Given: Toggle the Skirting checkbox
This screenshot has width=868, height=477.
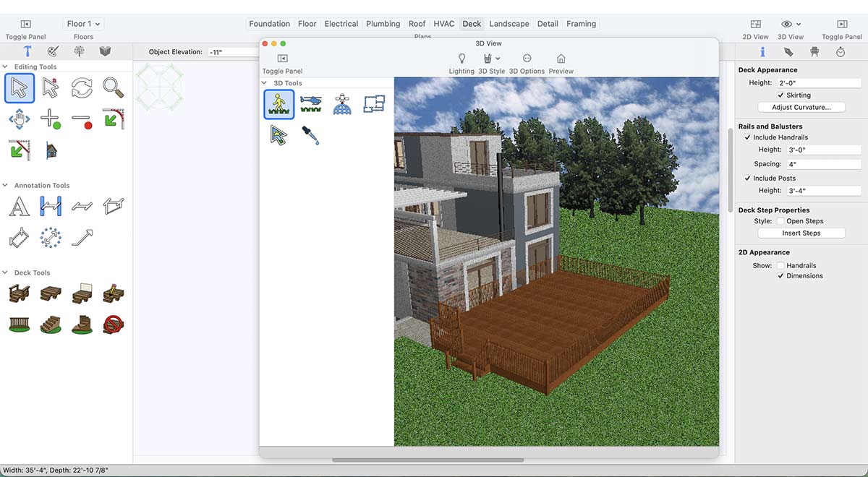Looking at the screenshot, I should click(x=780, y=95).
